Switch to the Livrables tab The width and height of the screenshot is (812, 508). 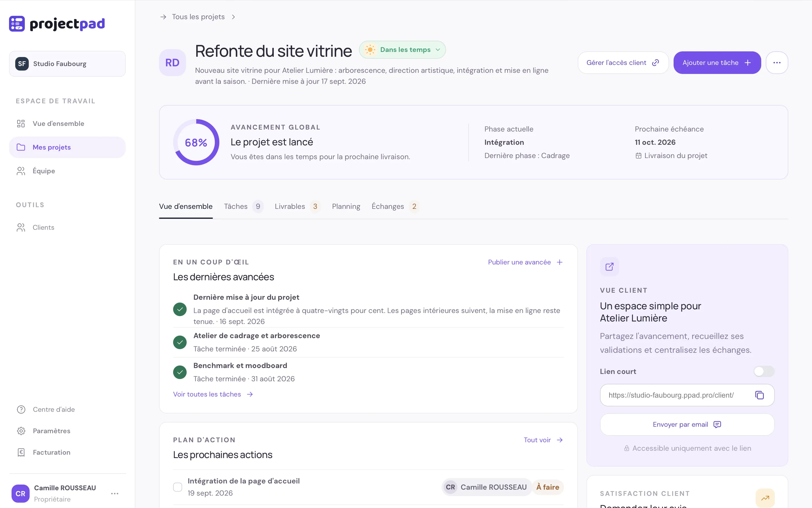[297, 206]
